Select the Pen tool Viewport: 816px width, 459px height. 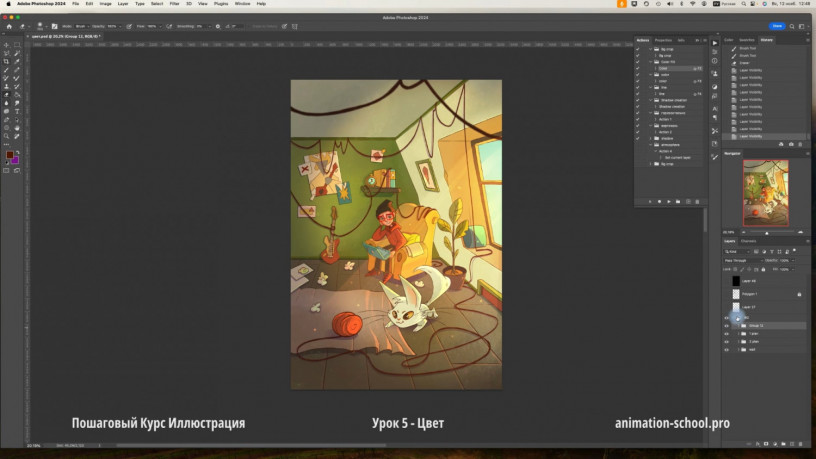[x=6, y=120]
